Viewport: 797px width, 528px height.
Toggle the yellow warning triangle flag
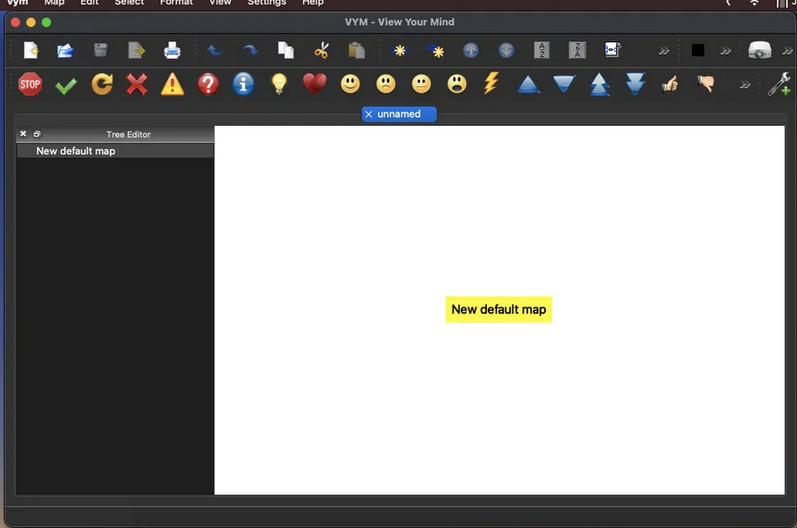pos(172,84)
